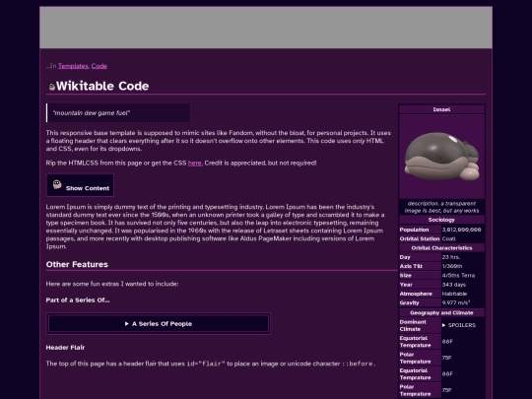This screenshot has height=399, width=532.
Task: Click the gray banner header area
Action: 266,28
